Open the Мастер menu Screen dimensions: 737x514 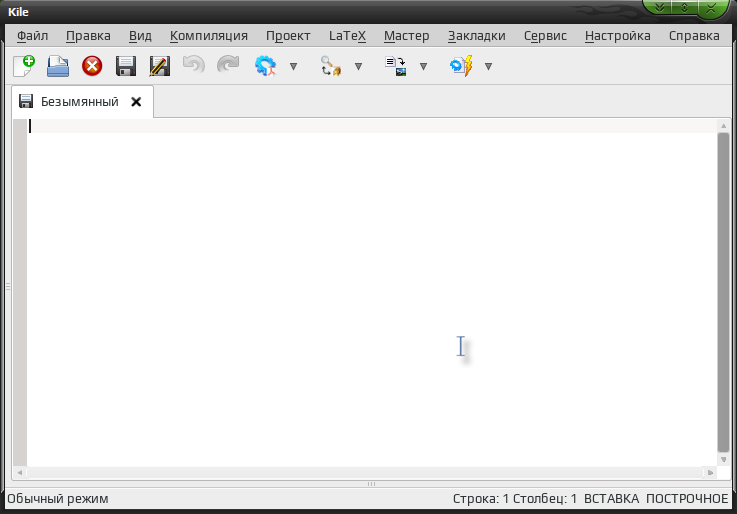click(x=407, y=36)
